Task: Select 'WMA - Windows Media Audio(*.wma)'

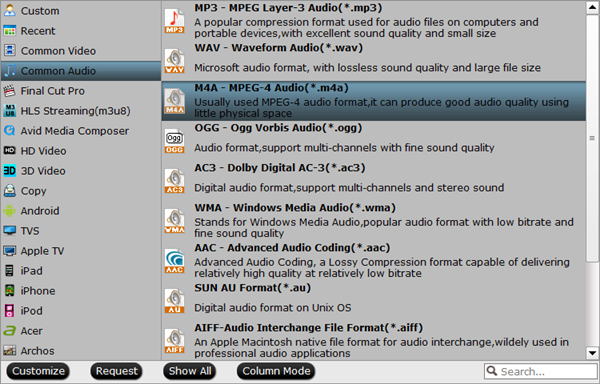Action: point(373,221)
